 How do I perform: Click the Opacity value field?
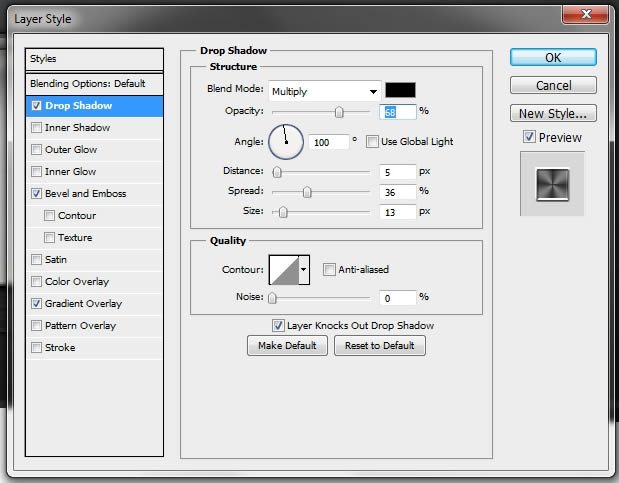coord(398,112)
